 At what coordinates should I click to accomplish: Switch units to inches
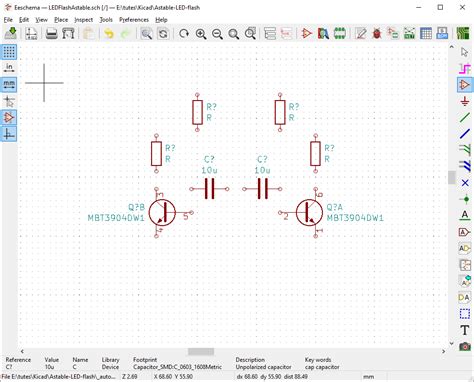point(9,68)
